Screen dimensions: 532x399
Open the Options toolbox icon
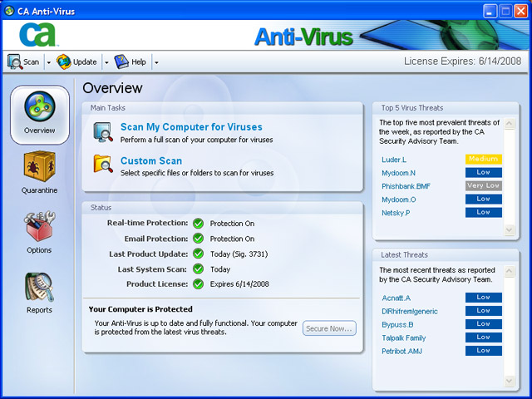click(39, 226)
